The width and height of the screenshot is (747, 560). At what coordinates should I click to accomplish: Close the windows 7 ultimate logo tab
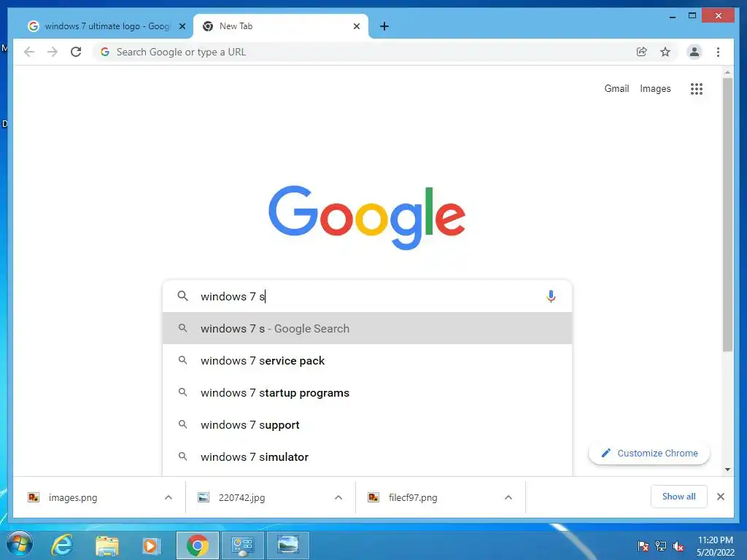pos(182,26)
